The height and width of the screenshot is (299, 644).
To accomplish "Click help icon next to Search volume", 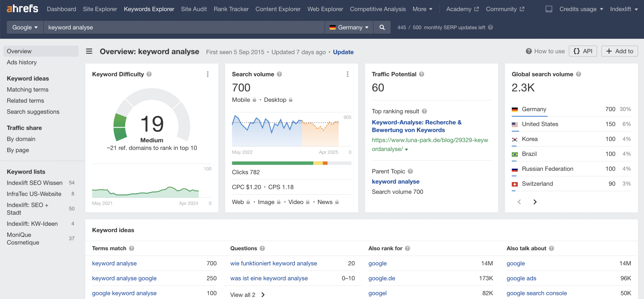I will click(x=279, y=74).
